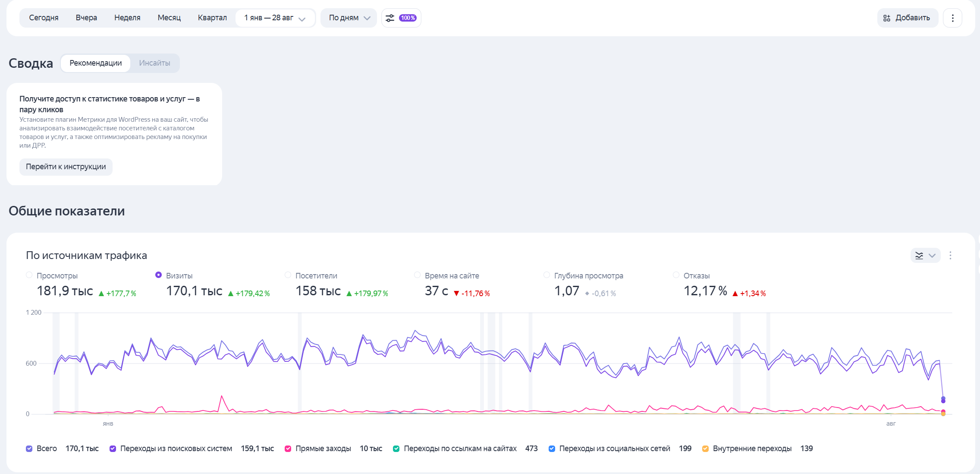Switch to the Инсайты tab
The width and height of the screenshot is (980, 474).
(154, 63)
